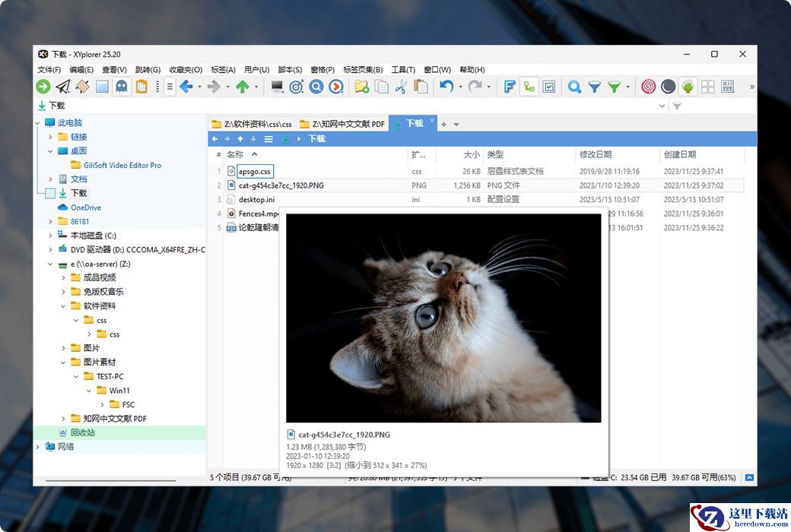
Task: Switch to the Z:\知网中文文献 PDF tab
Action: point(343,123)
